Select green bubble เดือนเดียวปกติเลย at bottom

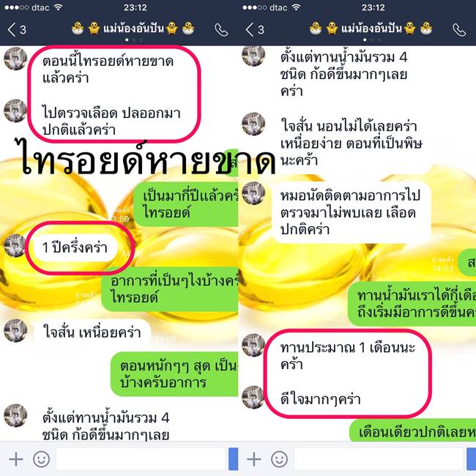click(x=413, y=431)
